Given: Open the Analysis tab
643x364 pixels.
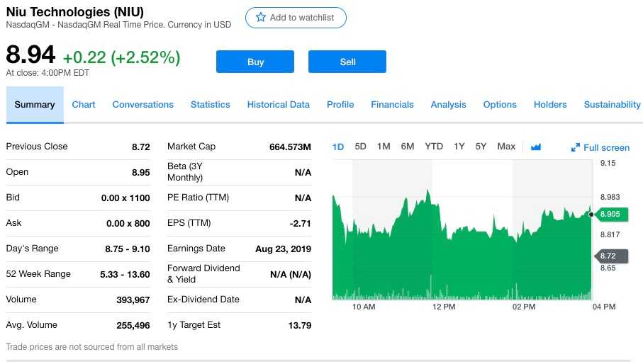Looking at the screenshot, I should point(448,105).
